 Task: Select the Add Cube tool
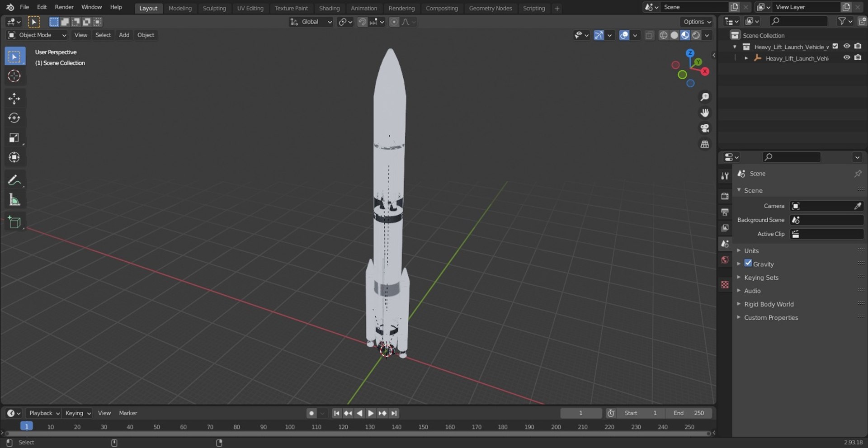[14, 222]
